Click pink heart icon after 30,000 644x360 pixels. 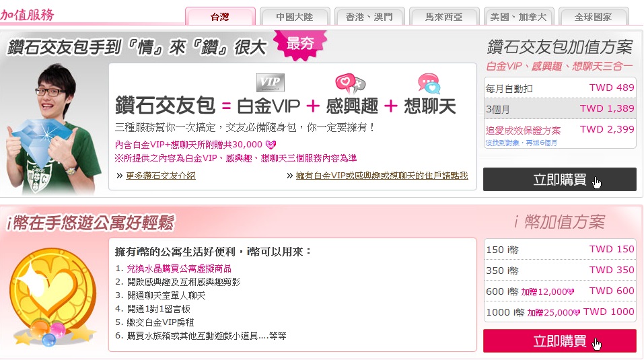click(x=271, y=145)
